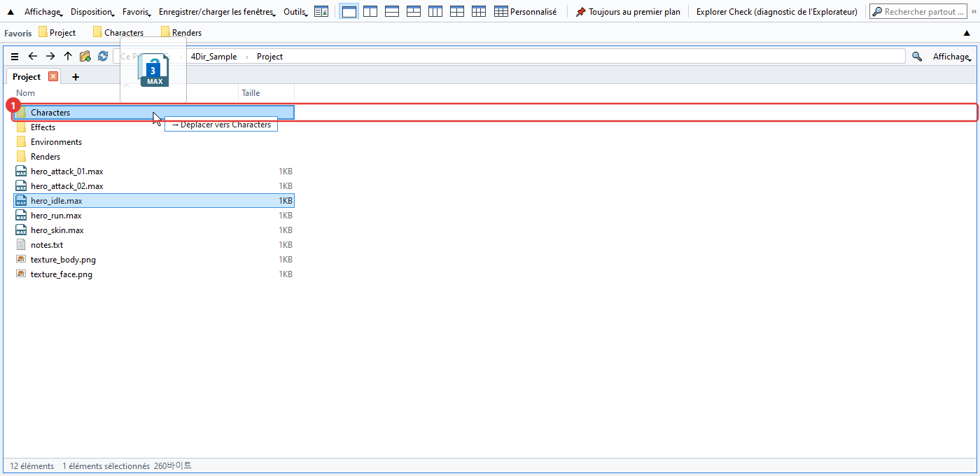Screen dimensions: 980x476
Task: Go forward with the right arrow icon
Action: click(x=50, y=57)
